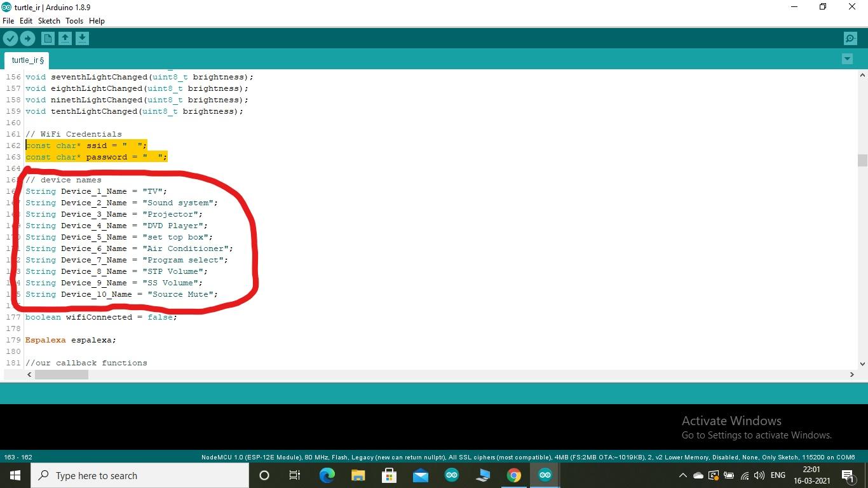Launch Google Chrome from the taskbar
The height and width of the screenshot is (488, 868).
(x=513, y=475)
